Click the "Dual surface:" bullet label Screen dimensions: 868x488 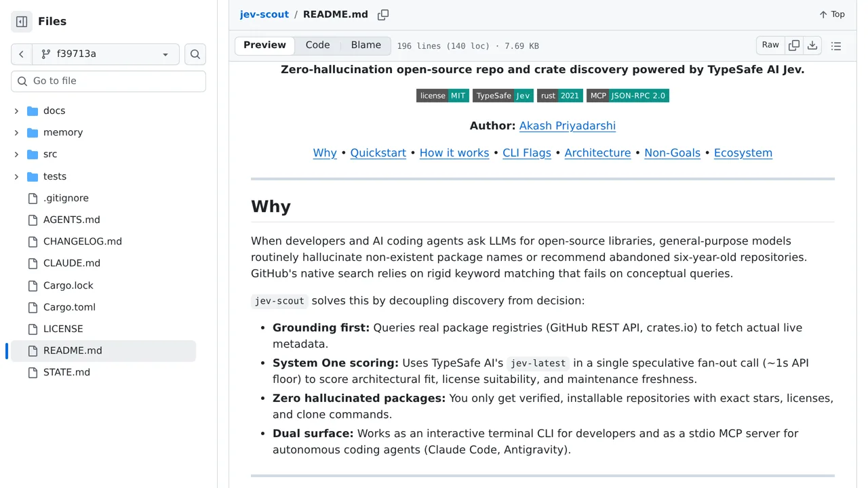[x=313, y=433]
